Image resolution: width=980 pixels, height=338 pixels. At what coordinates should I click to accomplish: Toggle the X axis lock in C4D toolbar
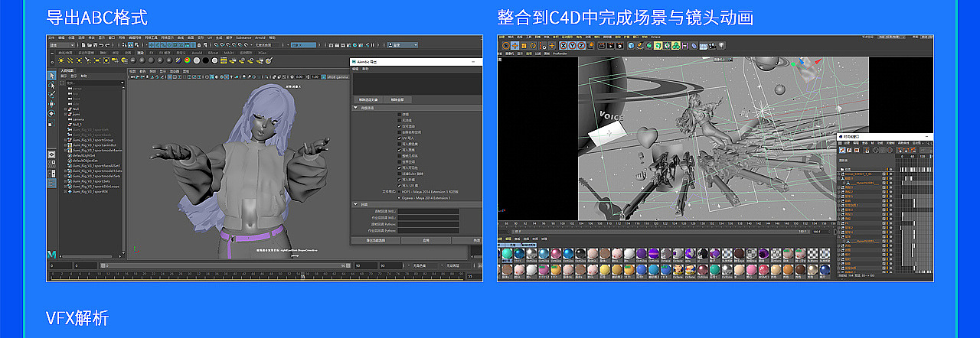point(563,46)
